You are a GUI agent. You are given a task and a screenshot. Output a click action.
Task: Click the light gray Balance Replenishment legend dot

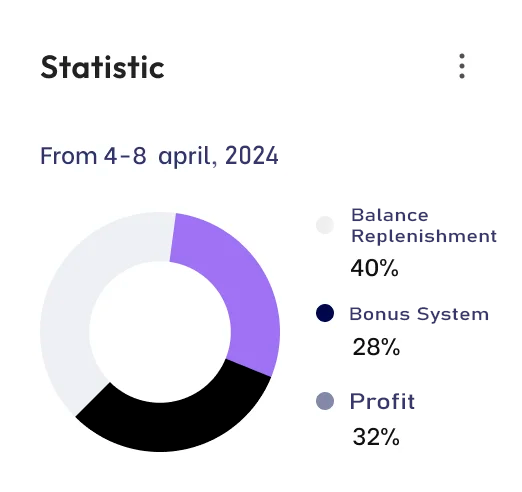pos(325,225)
